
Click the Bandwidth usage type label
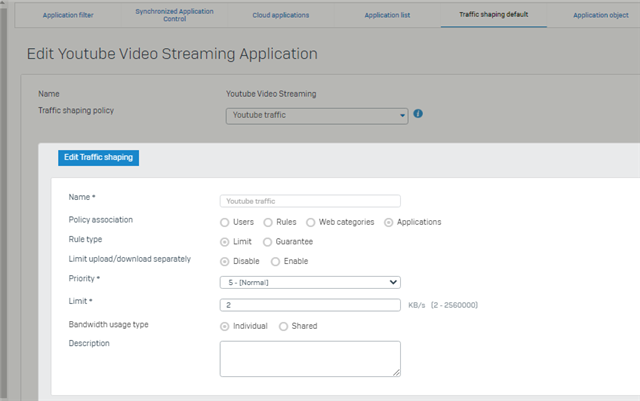tap(109, 325)
